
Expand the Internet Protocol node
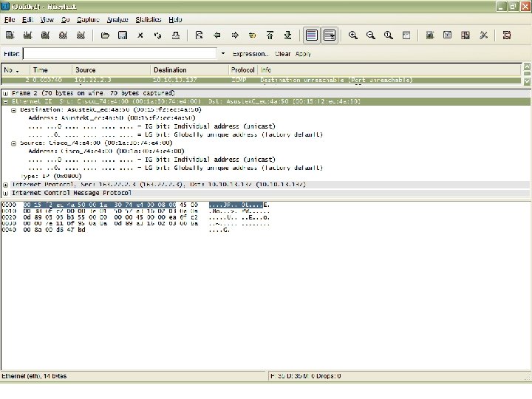coord(5,185)
